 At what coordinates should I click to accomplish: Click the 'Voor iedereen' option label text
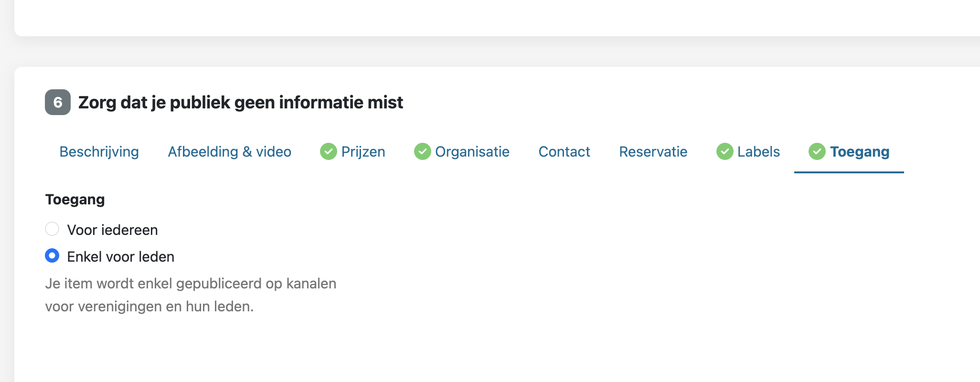point(113,230)
